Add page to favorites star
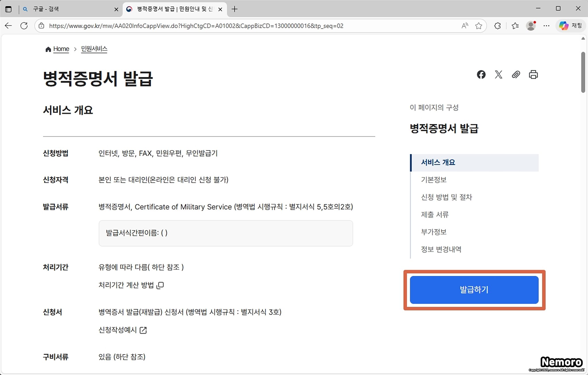Screen dimensions: 588x375 pos(479,26)
